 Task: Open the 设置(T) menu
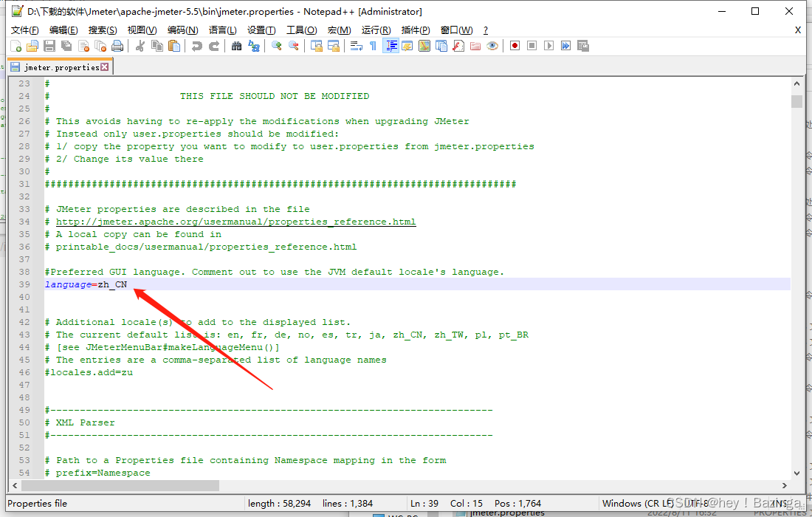point(261,30)
